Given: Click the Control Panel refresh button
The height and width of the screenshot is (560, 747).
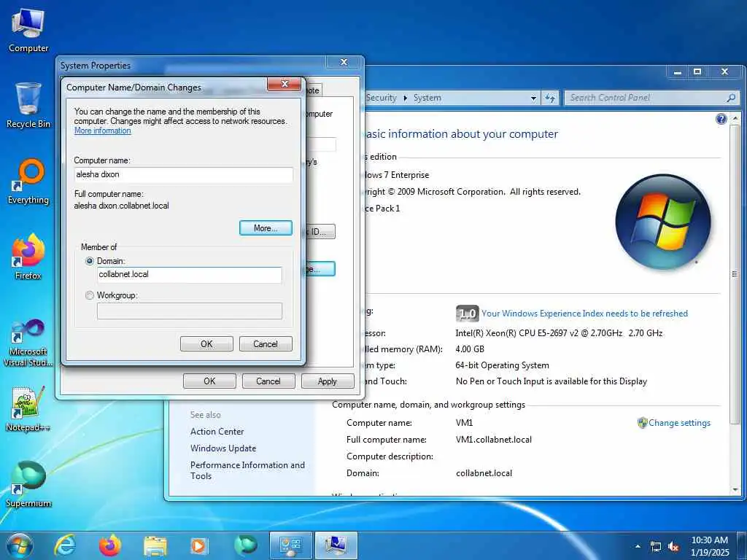Looking at the screenshot, I should 550,98.
